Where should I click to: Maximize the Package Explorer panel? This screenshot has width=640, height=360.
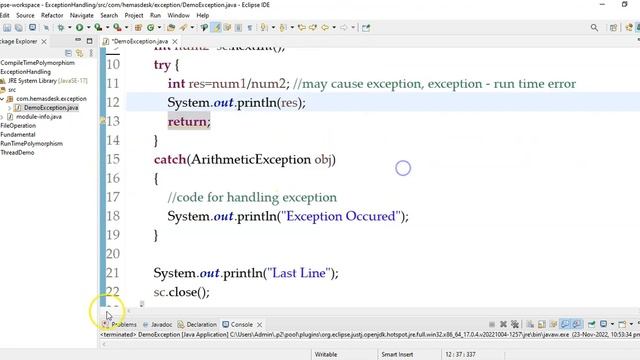click(89, 41)
